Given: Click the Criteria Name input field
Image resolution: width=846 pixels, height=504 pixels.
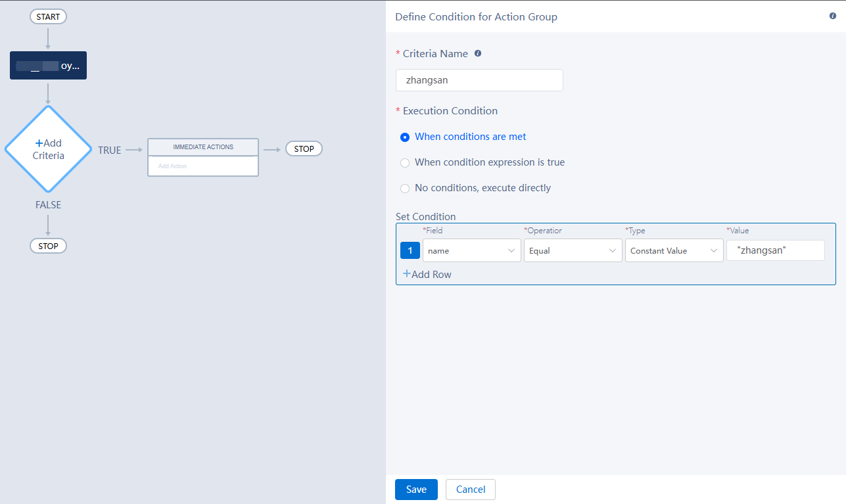Looking at the screenshot, I should coord(479,80).
